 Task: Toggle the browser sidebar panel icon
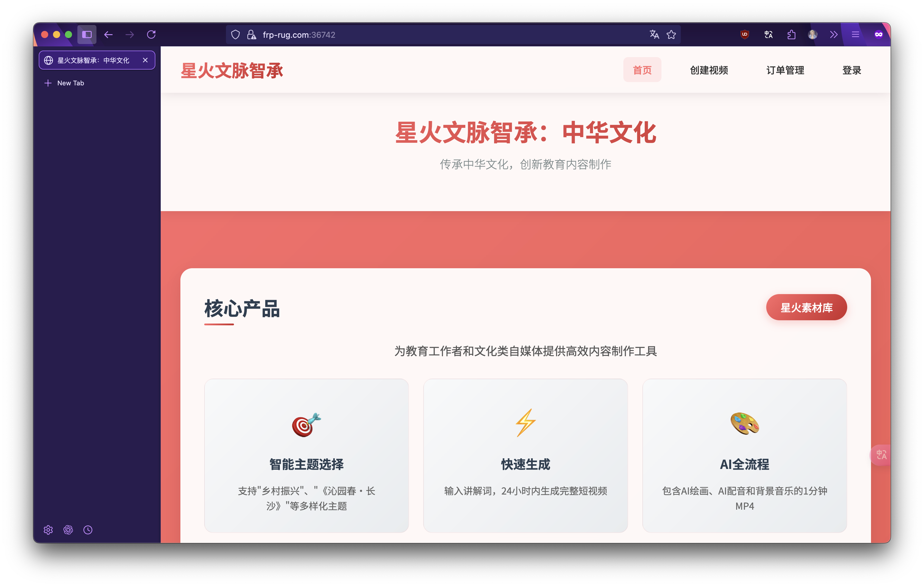click(x=87, y=35)
